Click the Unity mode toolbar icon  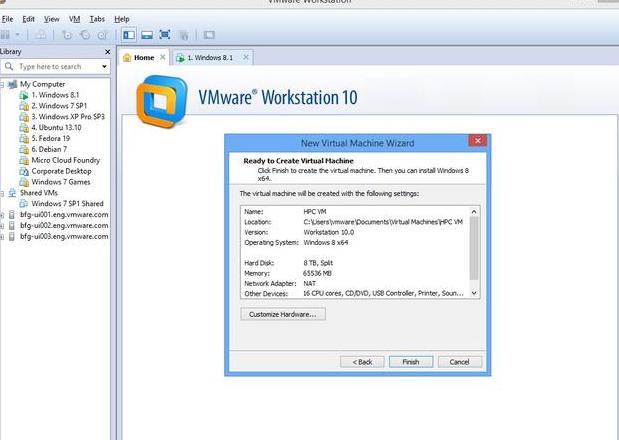[x=184, y=35]
